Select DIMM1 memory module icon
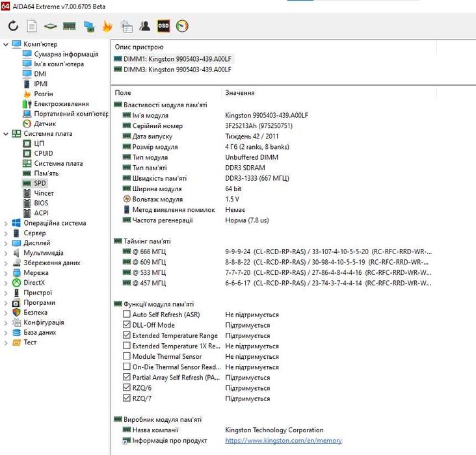Screen dimensions: 476x455 pos(118,59)
